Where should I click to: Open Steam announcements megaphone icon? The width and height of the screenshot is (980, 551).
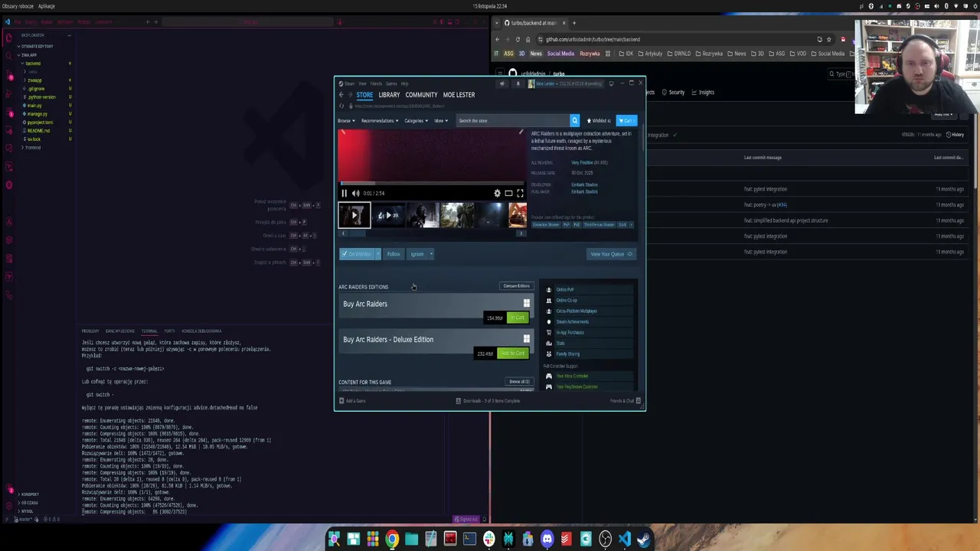pos(502,83)
